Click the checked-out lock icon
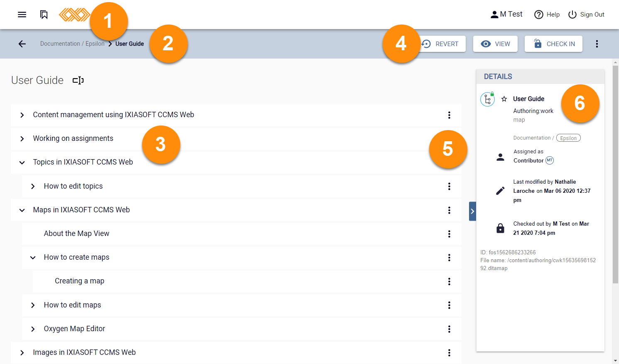Image resolution: width=619 pixels, height=364 pixels. pyautogui.click(x=500, y=228)
